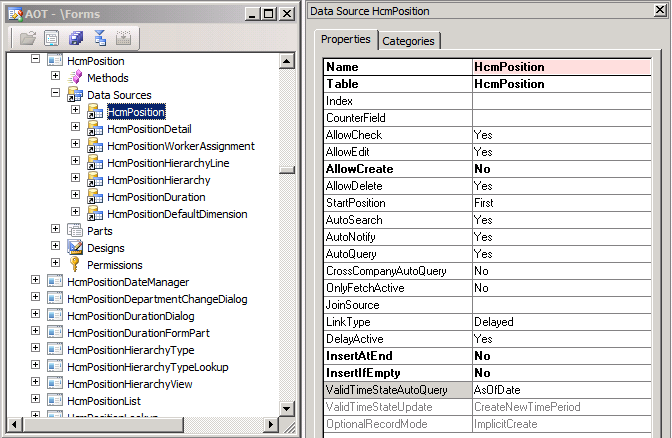Select the HcmPositionHierarchy data source label
The width and height of the screenshot is (672, 438).
[159, 180]
